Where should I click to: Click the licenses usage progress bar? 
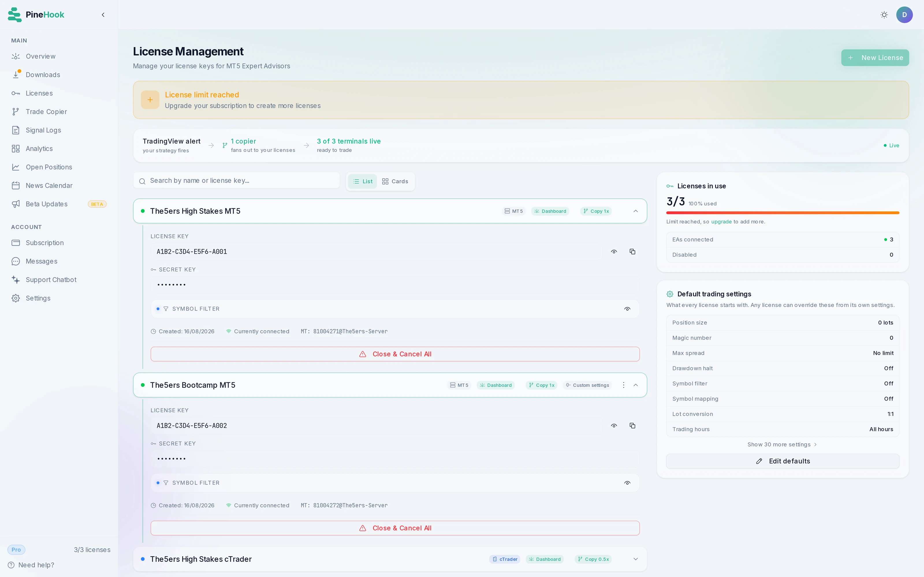coord(783,213)
